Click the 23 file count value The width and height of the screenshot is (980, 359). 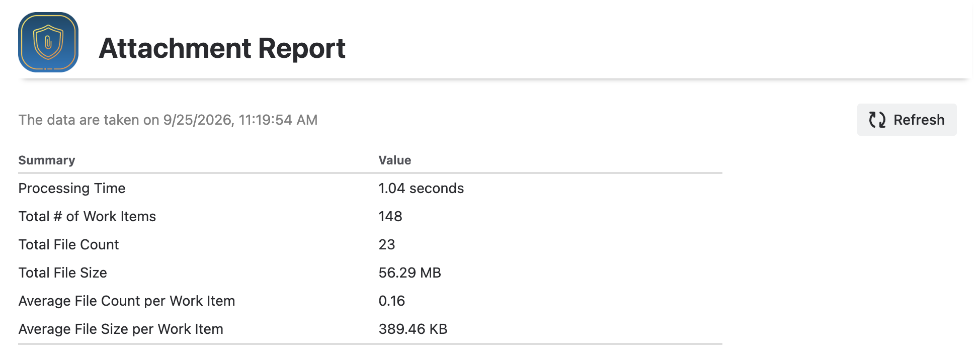(x=386, y=244)
